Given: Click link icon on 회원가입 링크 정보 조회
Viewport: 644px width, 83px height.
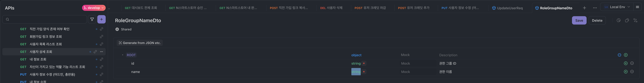Looking at the screenshot, I should pos(102,37).
